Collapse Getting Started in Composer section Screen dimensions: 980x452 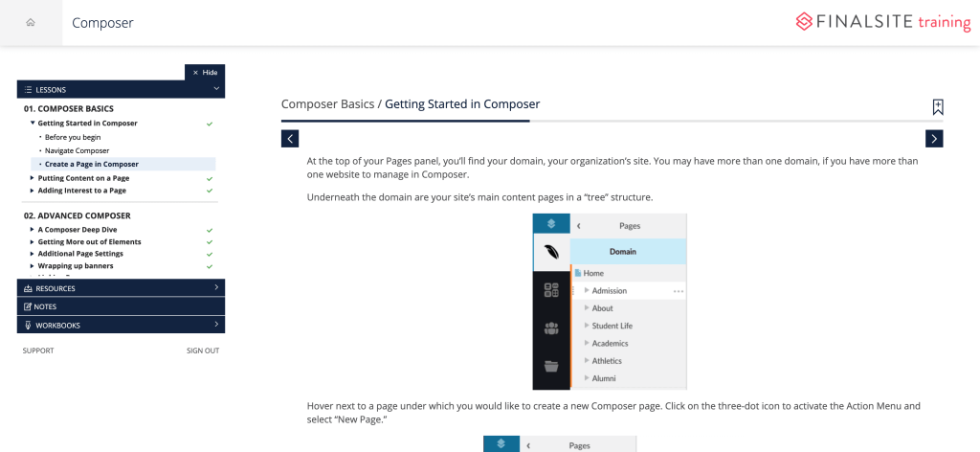point(33,124)
